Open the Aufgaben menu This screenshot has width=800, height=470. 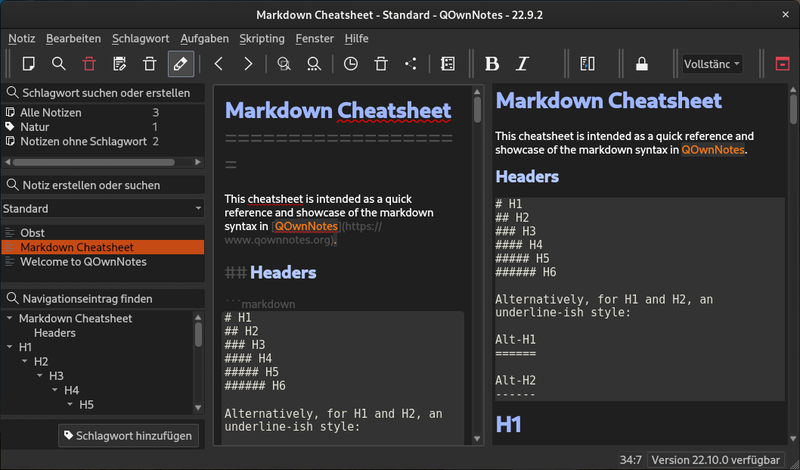[x=205, y=39]
